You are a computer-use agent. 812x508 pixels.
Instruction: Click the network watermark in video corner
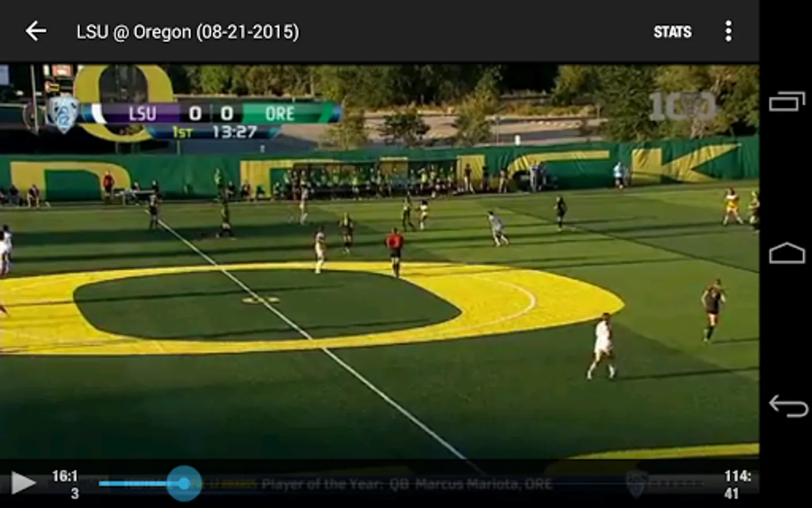pyautogui.click(x=682, y=106)
